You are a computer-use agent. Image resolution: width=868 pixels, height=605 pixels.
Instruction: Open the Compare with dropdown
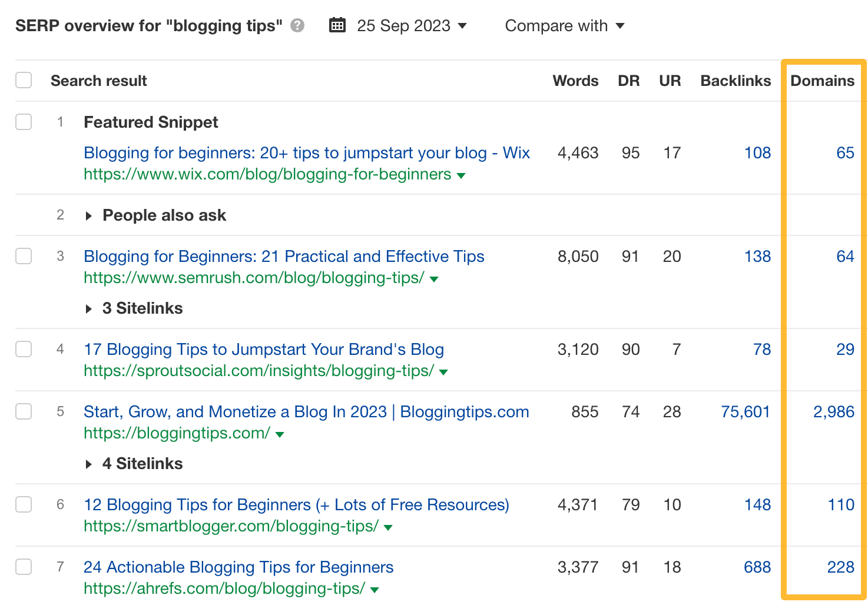click(x=564, y=25)
